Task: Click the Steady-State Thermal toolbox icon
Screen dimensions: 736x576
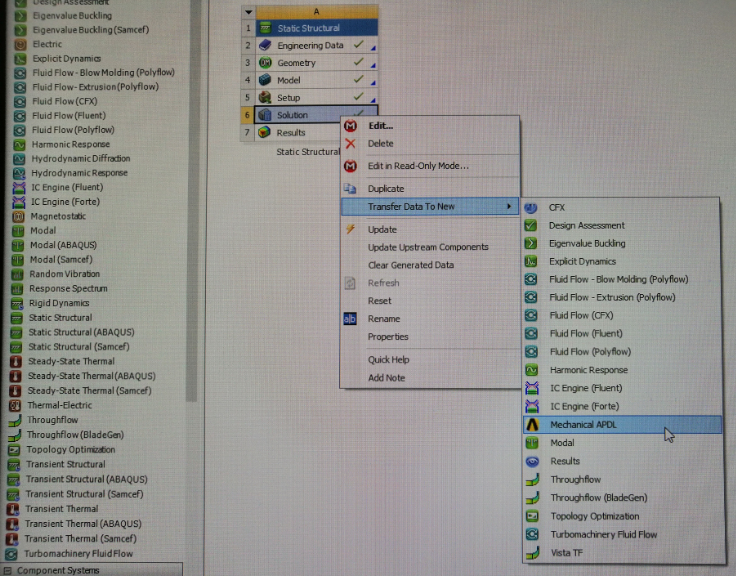Action: point(15,361)
